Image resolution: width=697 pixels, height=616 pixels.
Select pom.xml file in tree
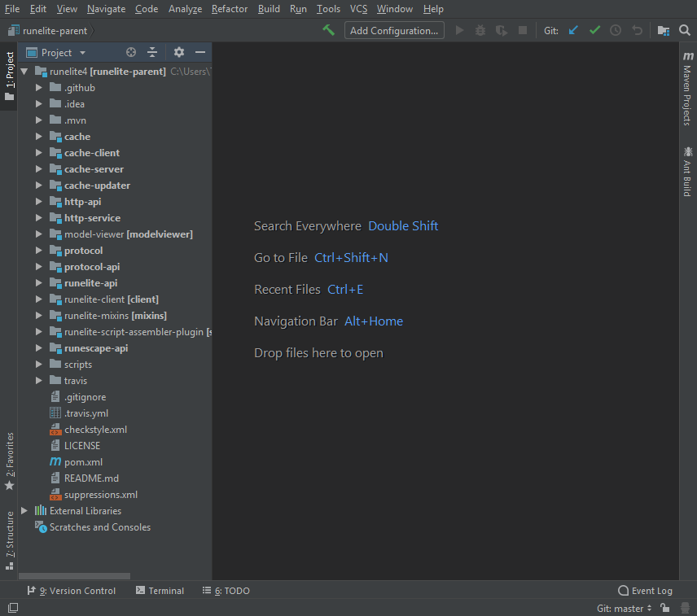83,462
